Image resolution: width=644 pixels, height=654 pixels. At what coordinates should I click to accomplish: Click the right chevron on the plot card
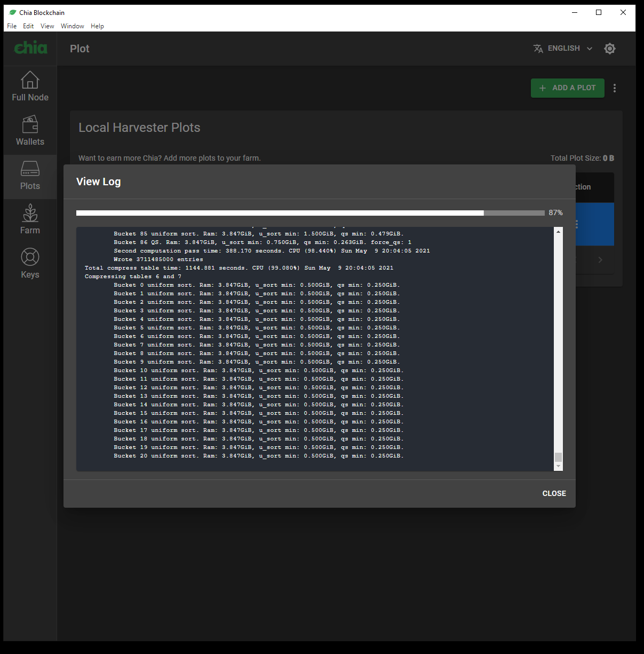pos(600,260)
